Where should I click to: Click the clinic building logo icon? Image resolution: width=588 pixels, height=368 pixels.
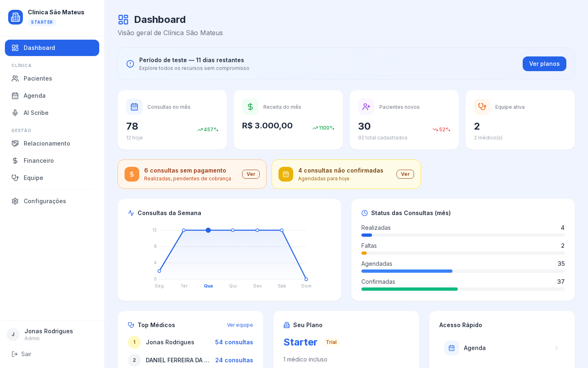(16, 17)
